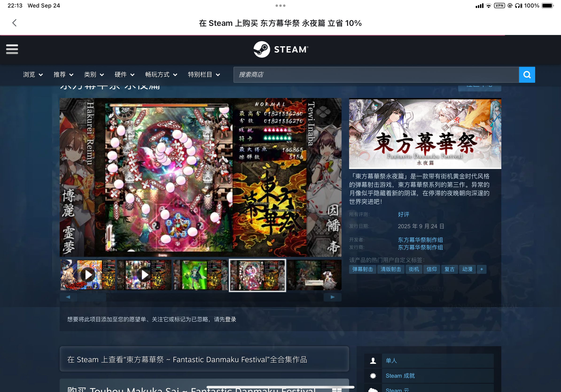This screenshot has width=561, height=392.
Task: Click the plus button to add tags
Action: pyautogui.click(x=482, y=269)
